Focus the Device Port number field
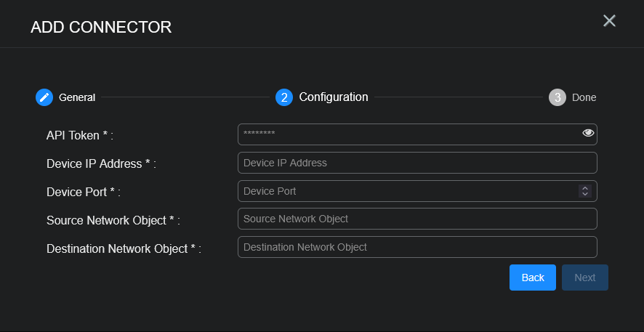Screen dimensions: 644x332 click(x=407, y=191)
